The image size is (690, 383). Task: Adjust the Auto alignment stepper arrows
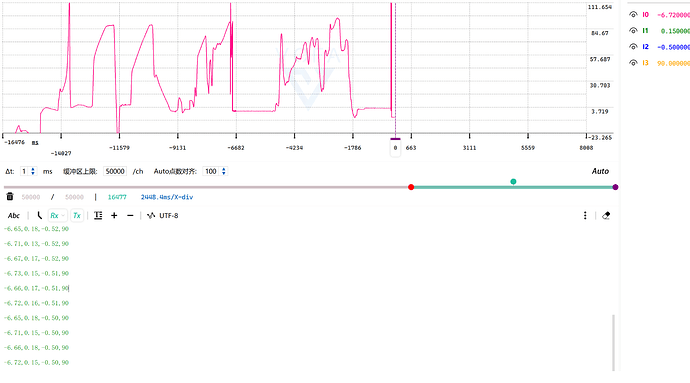click(224, 171)
